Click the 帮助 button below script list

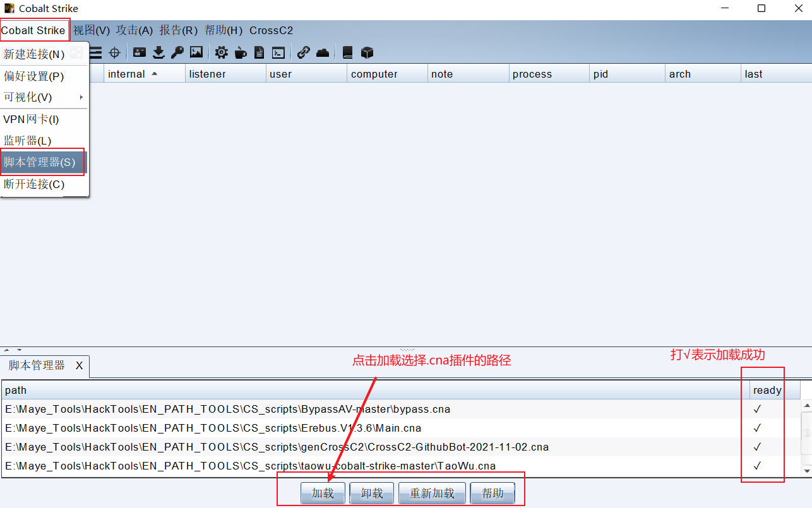coord(493,493)
